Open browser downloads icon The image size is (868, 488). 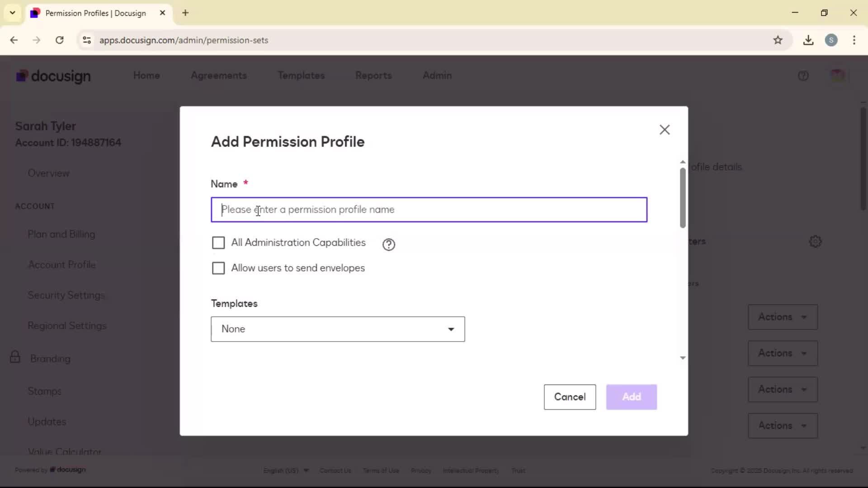[808, 40]
